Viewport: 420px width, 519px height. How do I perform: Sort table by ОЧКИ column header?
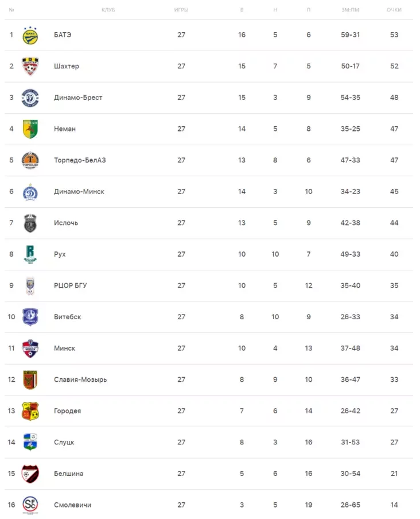coord(394,10)
